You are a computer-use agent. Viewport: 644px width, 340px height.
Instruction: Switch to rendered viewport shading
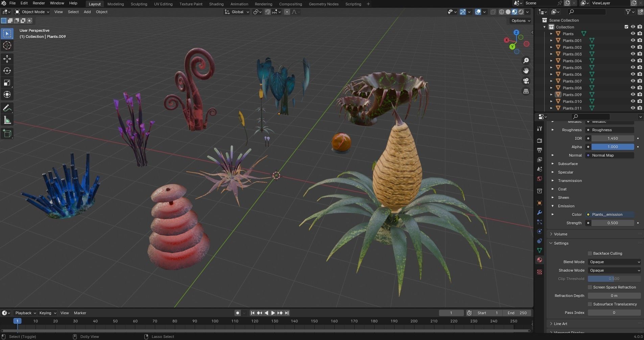click(x=521, y=12)
